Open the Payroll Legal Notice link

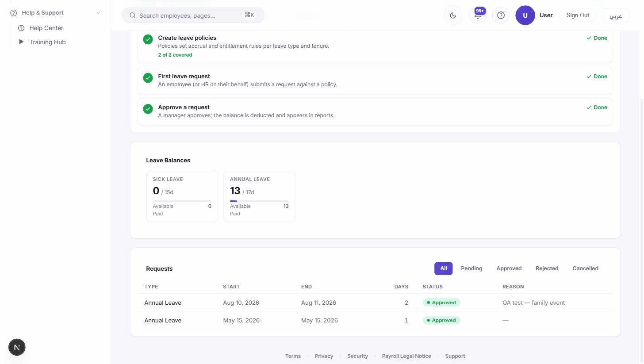[x=406, y=356]
